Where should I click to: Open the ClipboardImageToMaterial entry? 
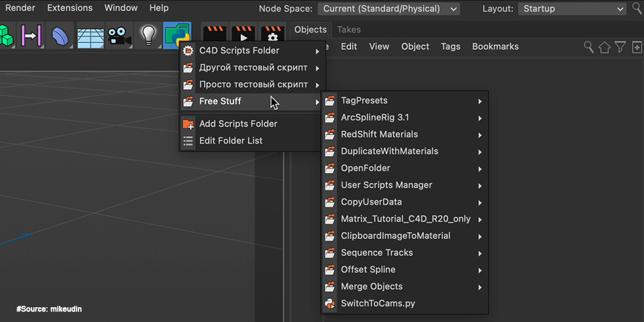[x=405, y=235]
